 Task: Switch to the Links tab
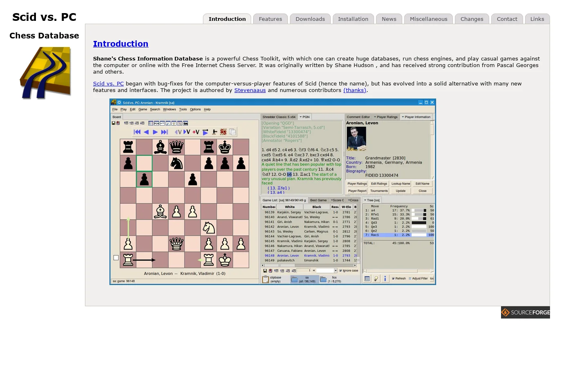tap(537, 19)
